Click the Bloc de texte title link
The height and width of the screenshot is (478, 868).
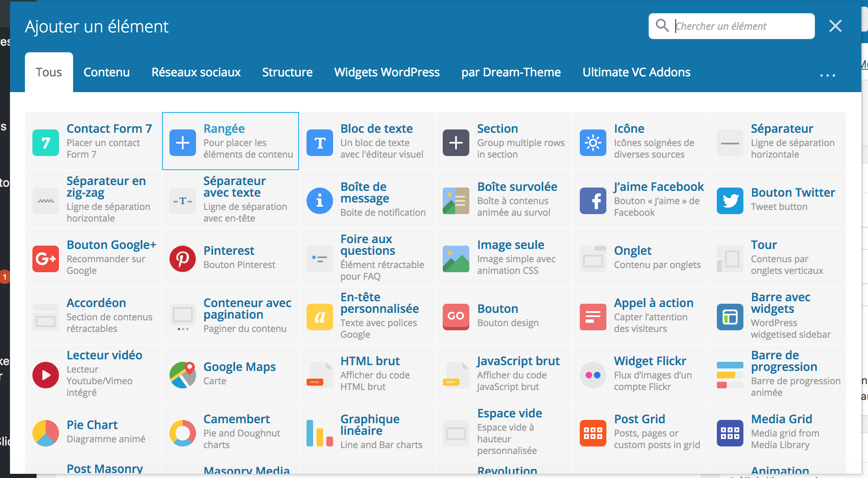(376, 129)
